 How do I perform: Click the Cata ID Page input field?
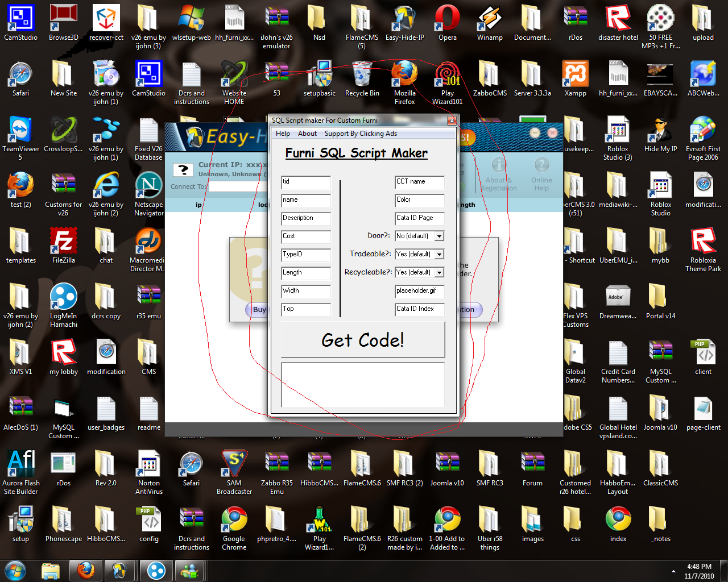pyautogui.click(x=420, y=219)
